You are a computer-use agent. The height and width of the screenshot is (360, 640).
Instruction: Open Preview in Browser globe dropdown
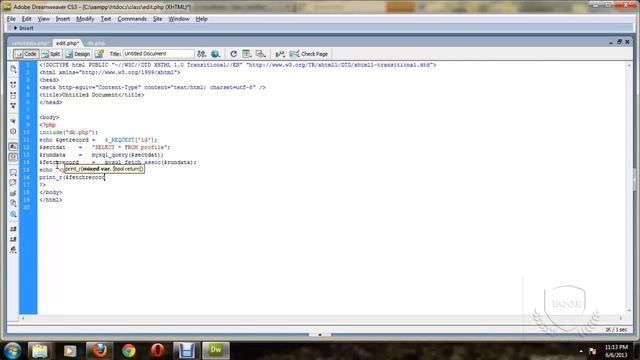click(216, 54)
